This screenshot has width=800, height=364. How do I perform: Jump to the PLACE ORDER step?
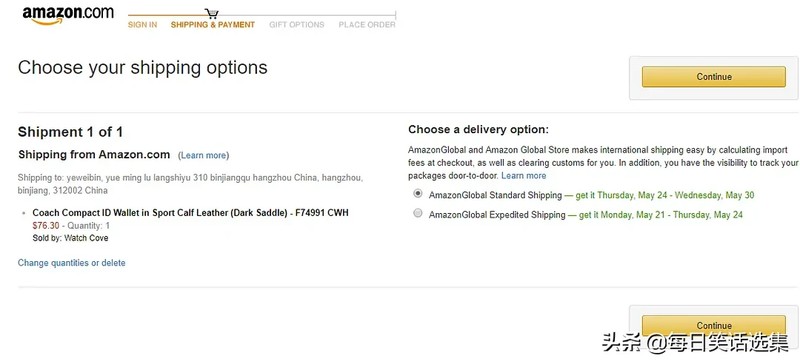[x=367, y=25]
